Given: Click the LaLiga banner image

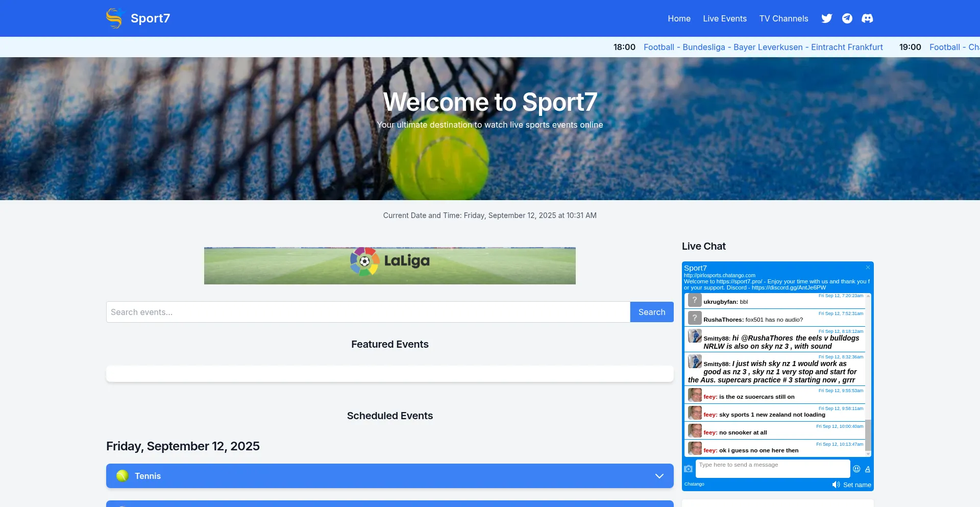Looking at the screenshot, I should click(390, 265).
